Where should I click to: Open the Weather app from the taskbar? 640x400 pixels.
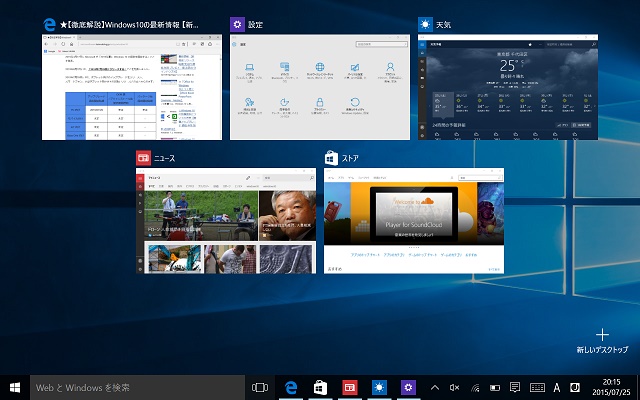click(x=379, y=387)
